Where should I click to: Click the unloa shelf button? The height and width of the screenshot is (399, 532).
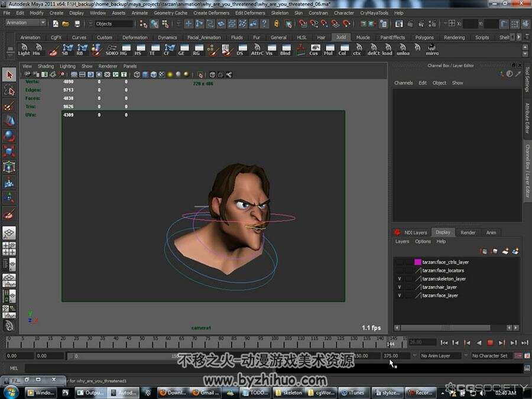click(403, 50)
